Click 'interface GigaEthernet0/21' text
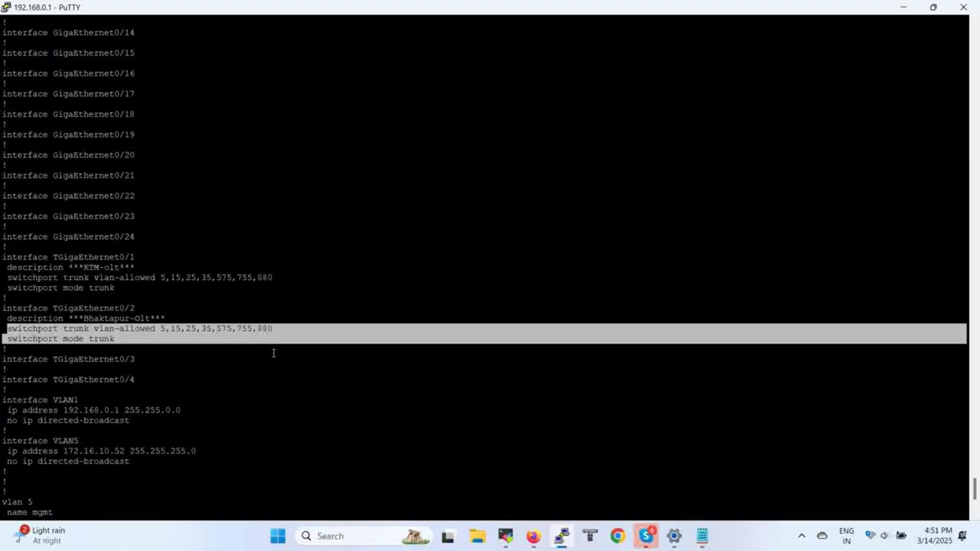The image size is (980, 551). 68,175
